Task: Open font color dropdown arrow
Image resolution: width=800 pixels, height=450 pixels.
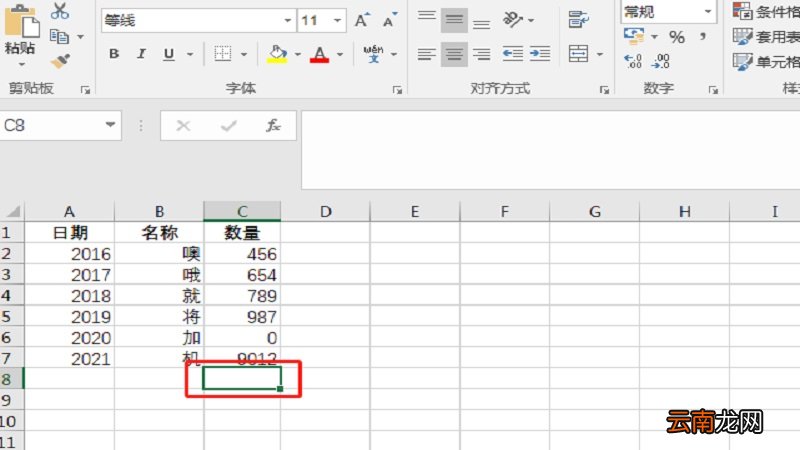Action: 340,54
